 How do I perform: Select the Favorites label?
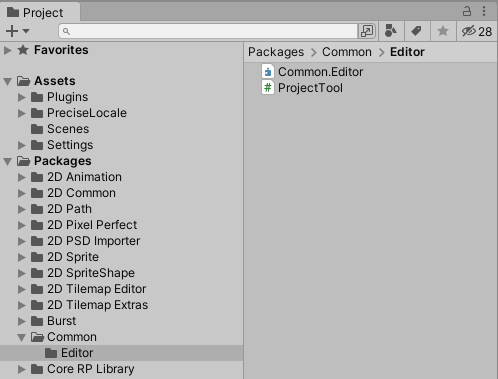point(61,50)
